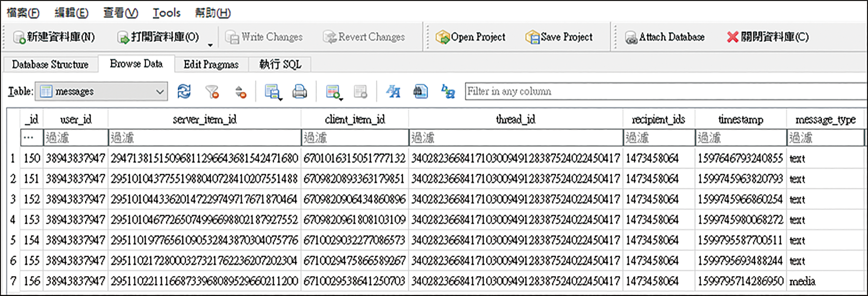This screenshot has width=868, height=296.
Task: Switch to the Browse Data tab
Action: pos(137,64)
